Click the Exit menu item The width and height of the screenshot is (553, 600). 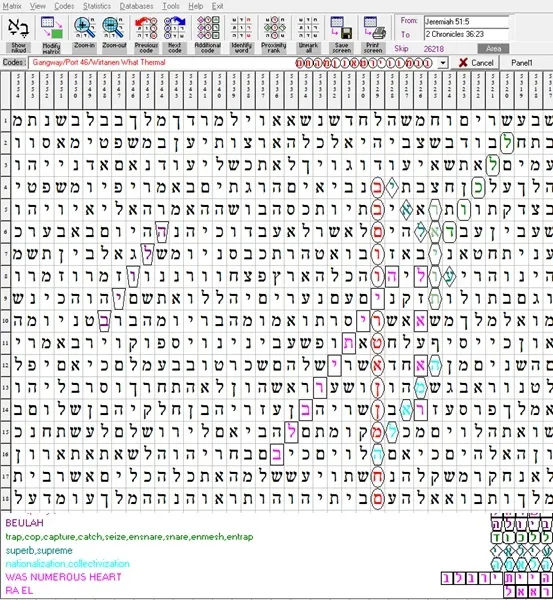click(x=217, y=6)
